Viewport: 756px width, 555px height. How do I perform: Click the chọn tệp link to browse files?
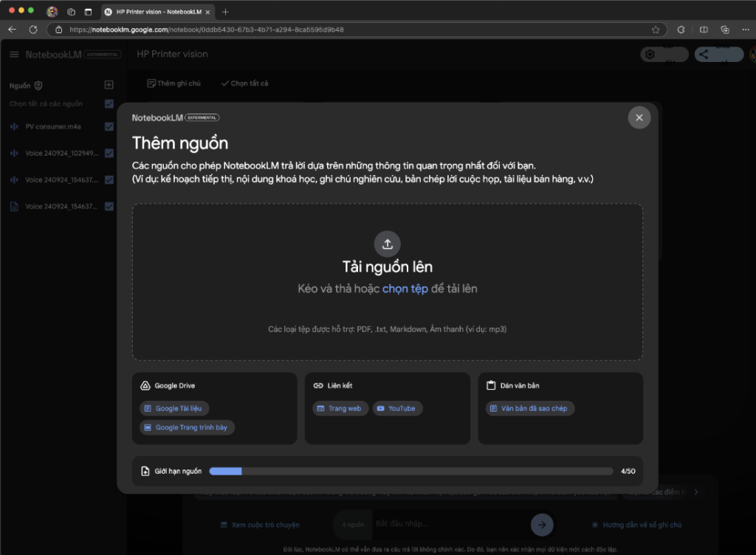(x=405, y=289)
